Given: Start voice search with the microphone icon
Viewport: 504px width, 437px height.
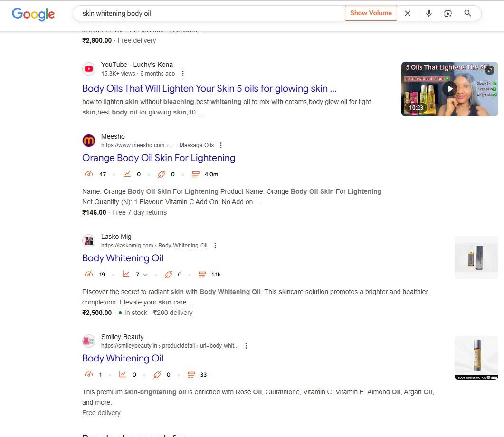Looking at the screenshot, I should (428, 13).
